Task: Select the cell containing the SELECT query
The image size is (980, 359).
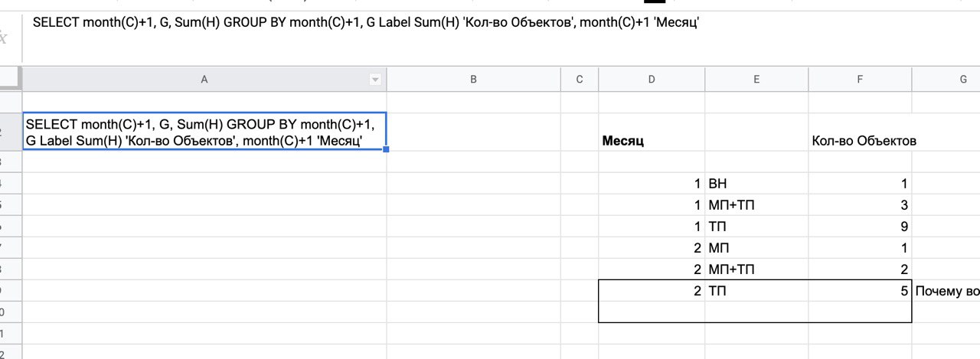Action: point(204,132)
